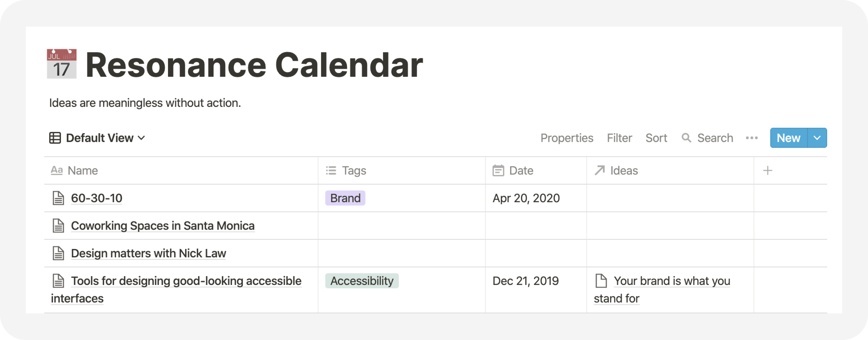
Task: Click the purple Brand tag
Action: coord(345,198)
